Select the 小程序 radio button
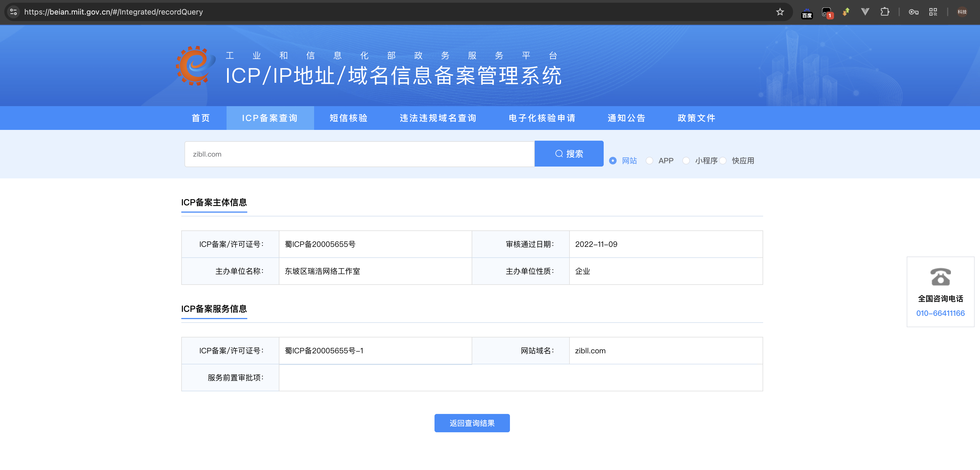This screenshot has width=980, height=470. click(686, 161)
